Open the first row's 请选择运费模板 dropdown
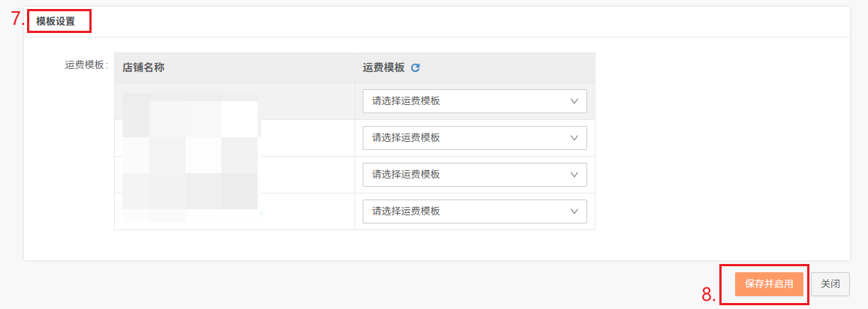 tap(475, 101)
